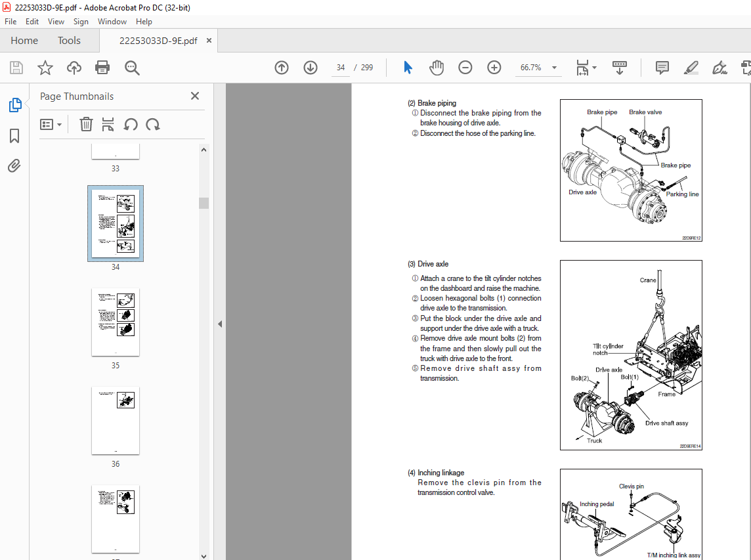
Task: Zoom in with the plus button
Action: 494,68
